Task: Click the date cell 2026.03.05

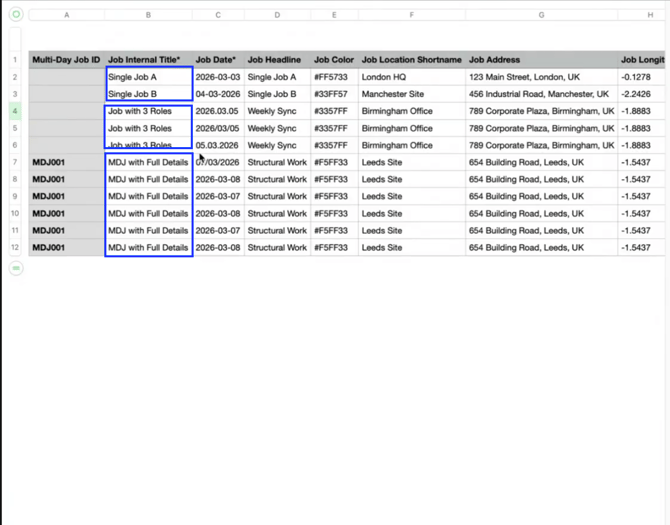Action: [218, 111]
